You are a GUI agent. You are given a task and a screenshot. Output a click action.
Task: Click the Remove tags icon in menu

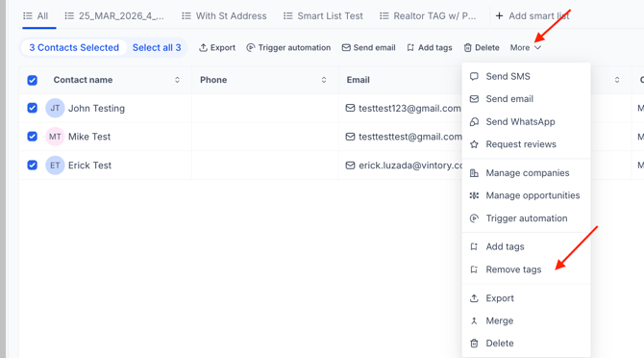coord(474,269)
